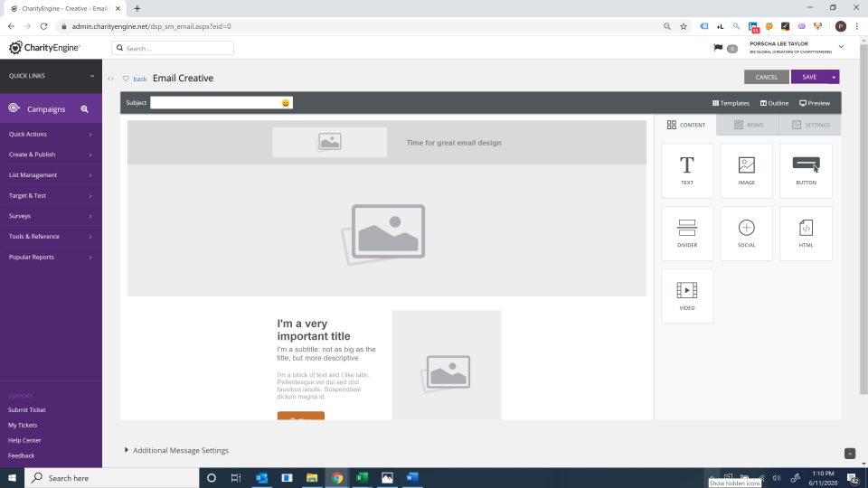Select the HTML content block
This screenshot has height=488, width=868.
point(806,233)
